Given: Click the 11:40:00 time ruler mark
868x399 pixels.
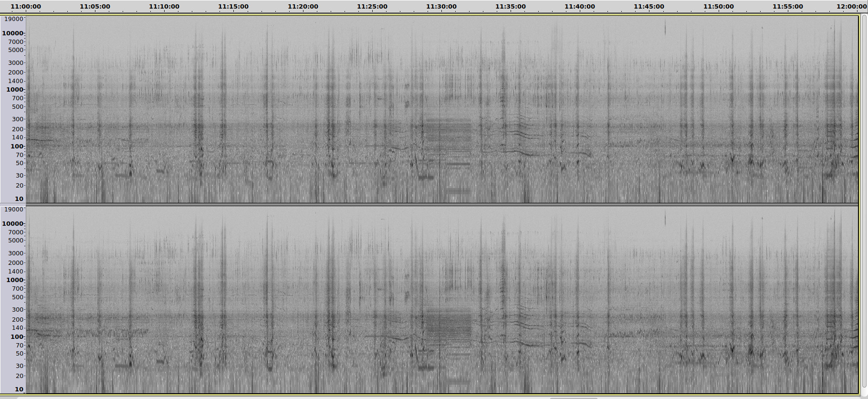Looking at the screenshot, I should pyautogui.click(x=580, y=7).
